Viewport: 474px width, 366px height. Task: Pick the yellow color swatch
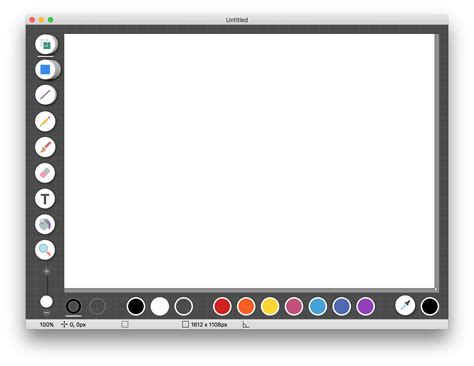click(x=270, y=306)
